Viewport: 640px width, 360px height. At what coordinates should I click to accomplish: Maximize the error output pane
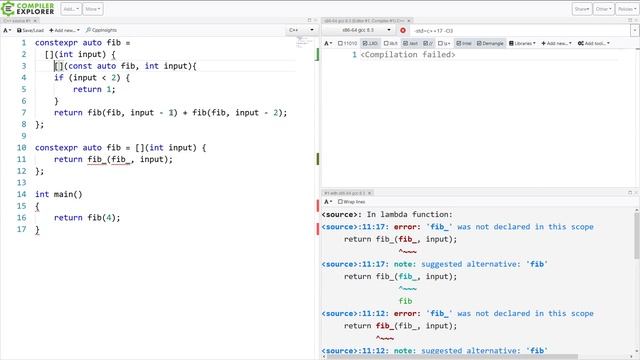click(630, 193)
